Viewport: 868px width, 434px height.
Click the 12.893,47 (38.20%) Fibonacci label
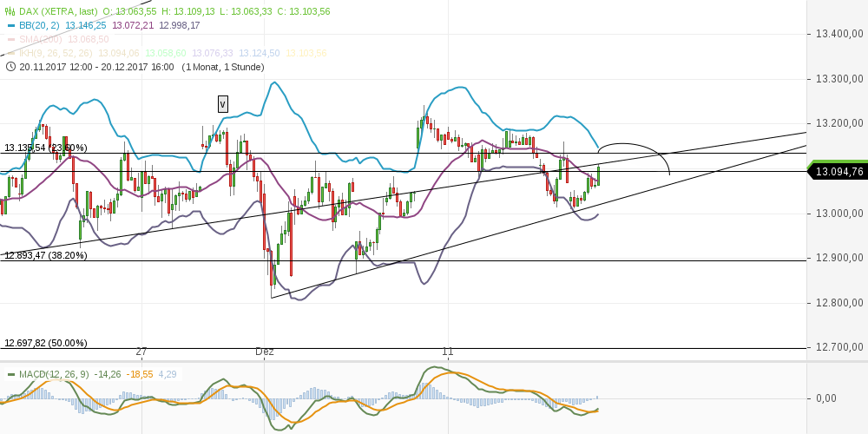point(46,255)
